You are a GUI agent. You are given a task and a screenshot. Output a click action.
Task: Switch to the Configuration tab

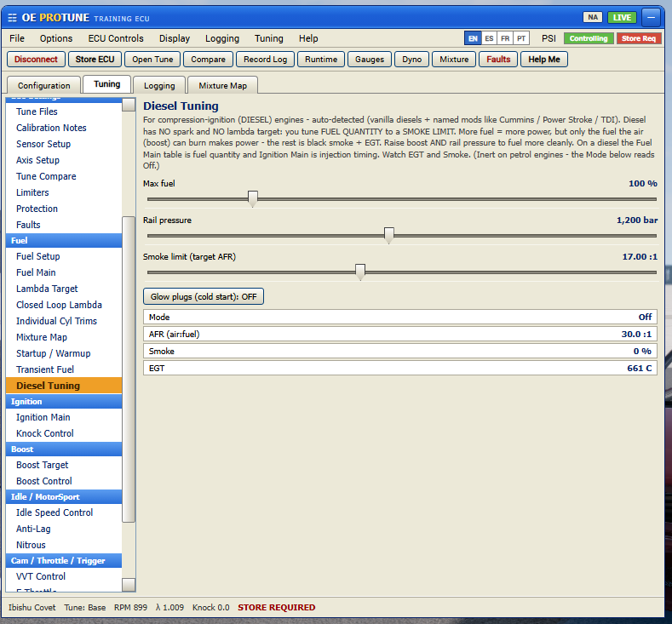43,85
